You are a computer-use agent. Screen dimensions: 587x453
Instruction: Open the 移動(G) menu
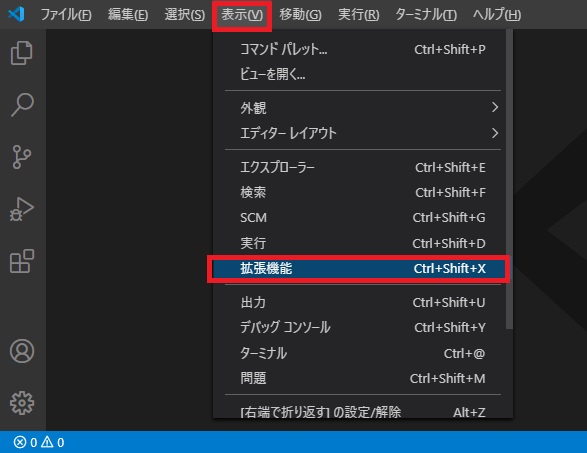click(x=300, y=15)
